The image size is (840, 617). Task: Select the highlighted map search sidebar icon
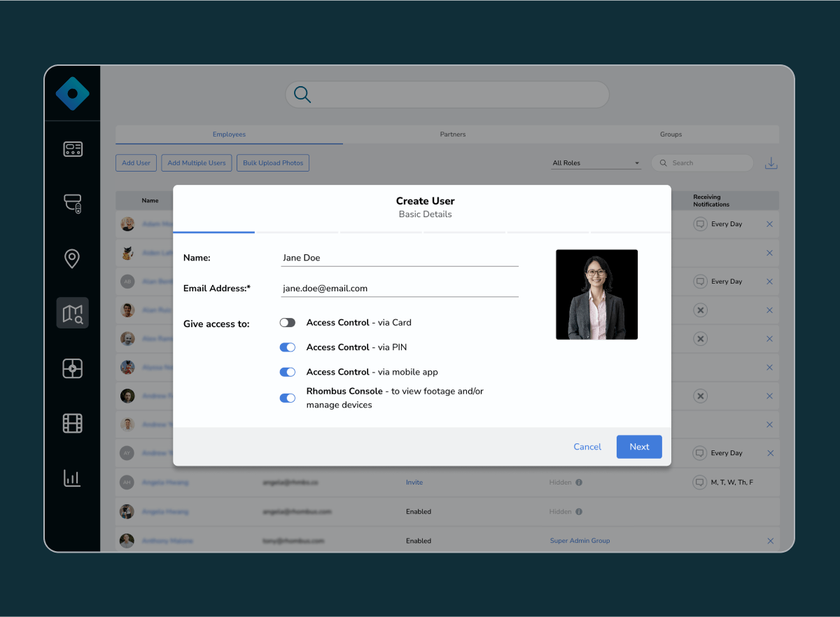(72, 313)
